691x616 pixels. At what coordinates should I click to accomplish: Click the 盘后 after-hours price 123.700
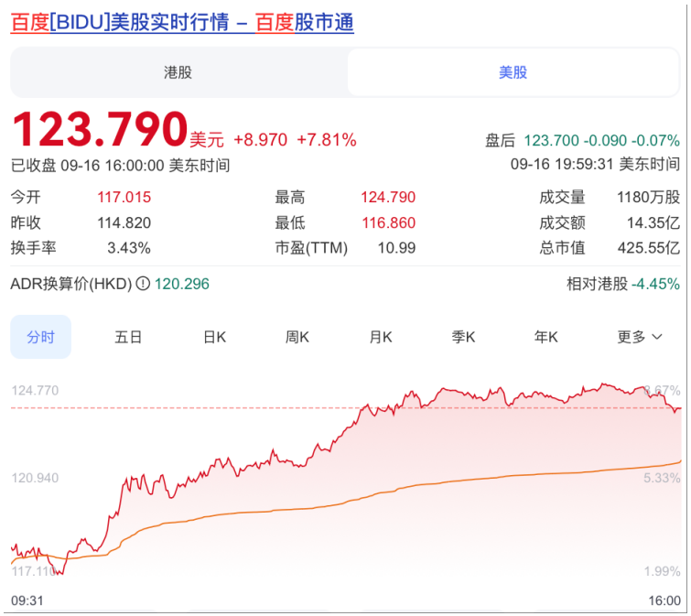click(551, 140)
